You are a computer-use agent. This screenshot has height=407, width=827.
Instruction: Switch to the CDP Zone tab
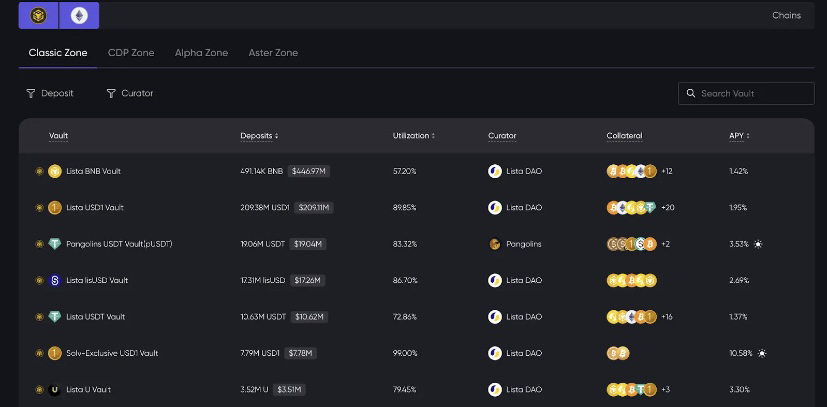coord(131,53)
